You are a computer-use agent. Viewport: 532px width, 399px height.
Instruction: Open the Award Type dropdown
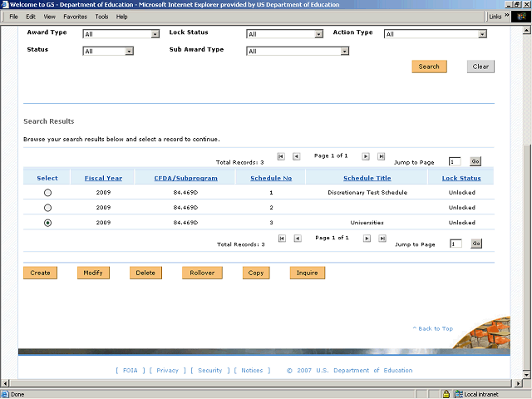click(121, 34)
